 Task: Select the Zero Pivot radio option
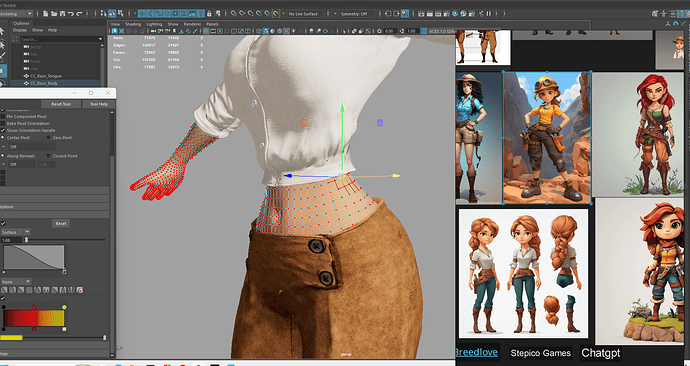coord(48,138)
